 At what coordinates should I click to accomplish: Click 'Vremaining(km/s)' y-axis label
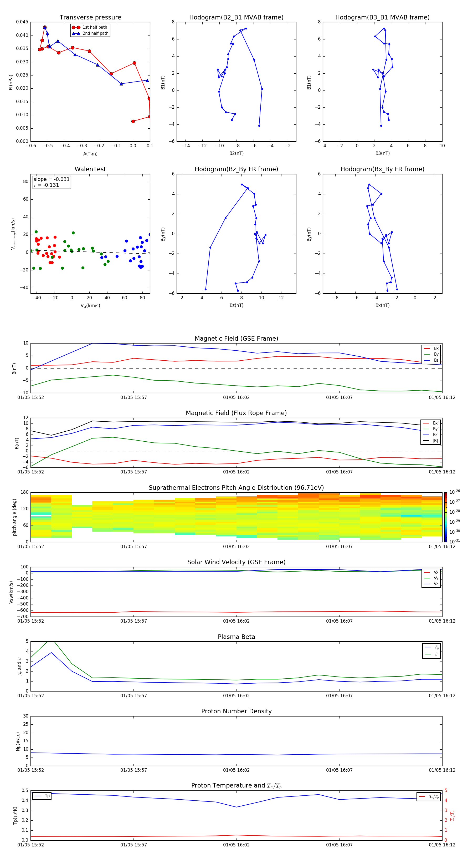(13, 234)
